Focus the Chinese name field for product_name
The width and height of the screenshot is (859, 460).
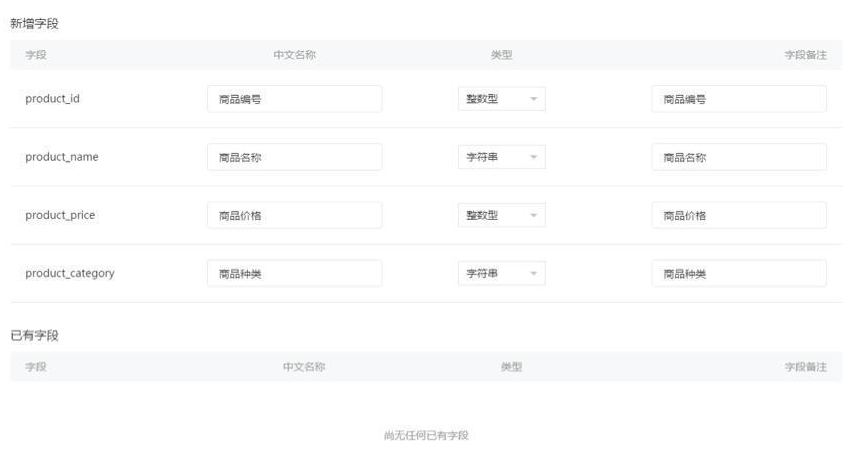pos(294,157)
